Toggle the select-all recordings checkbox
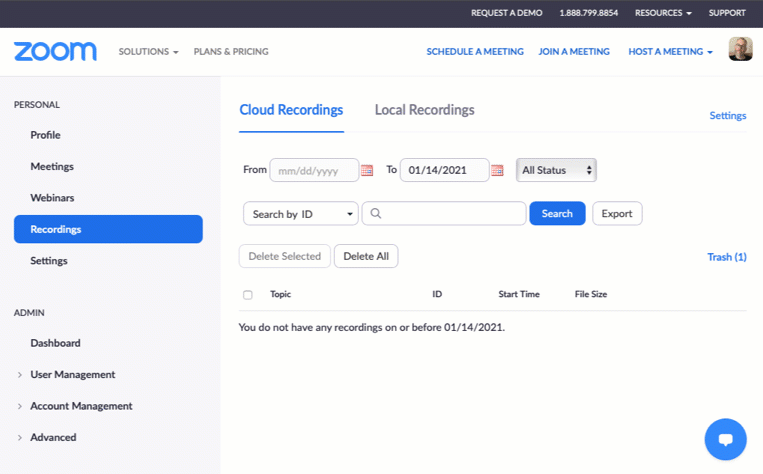 tap(248, 295)
